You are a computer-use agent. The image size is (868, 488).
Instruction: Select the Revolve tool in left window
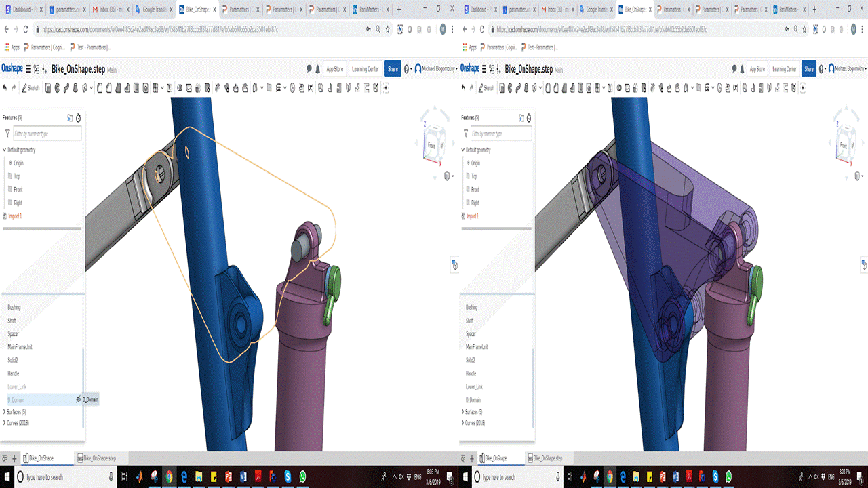[57, 87]
